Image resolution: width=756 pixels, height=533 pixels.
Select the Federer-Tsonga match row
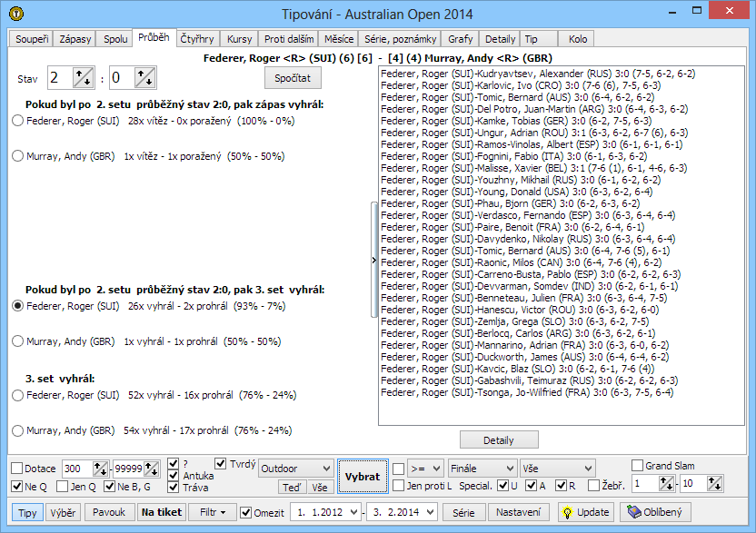pos(527,392)
